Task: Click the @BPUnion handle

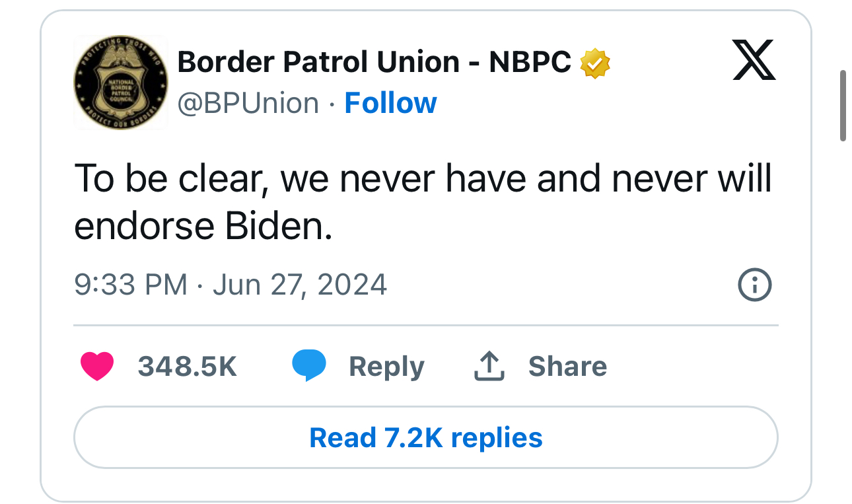Action: [x=249, y=103]
